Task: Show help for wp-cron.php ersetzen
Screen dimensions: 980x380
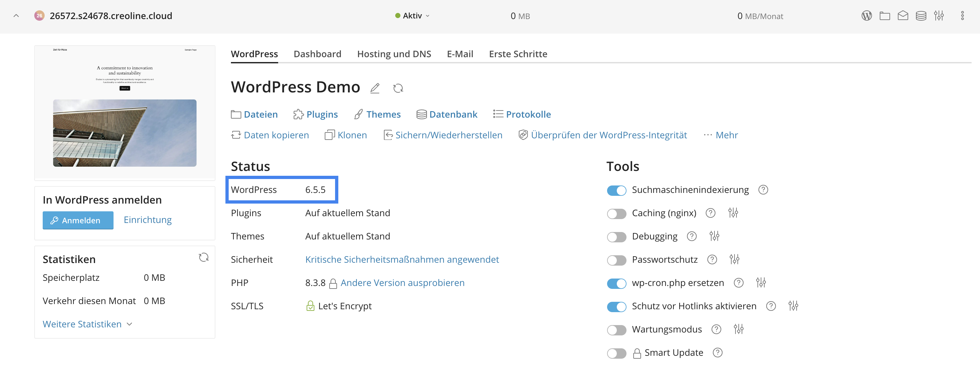Action: (738, 283)
